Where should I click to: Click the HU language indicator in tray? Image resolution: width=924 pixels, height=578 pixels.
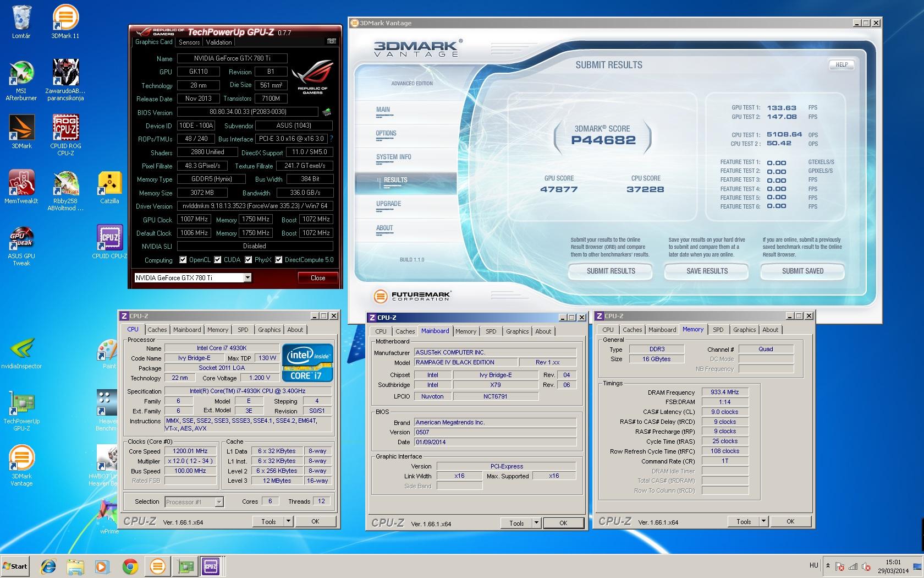click(x=813, y=565)
